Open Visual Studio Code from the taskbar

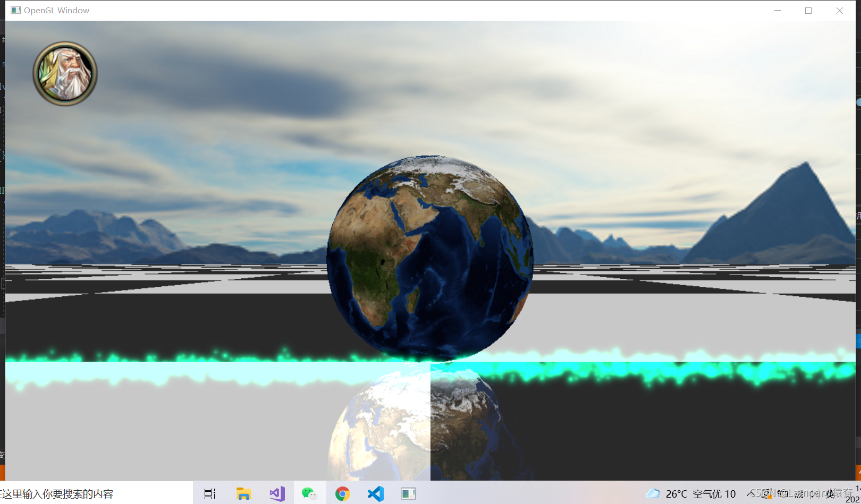(x=376, y=493)
